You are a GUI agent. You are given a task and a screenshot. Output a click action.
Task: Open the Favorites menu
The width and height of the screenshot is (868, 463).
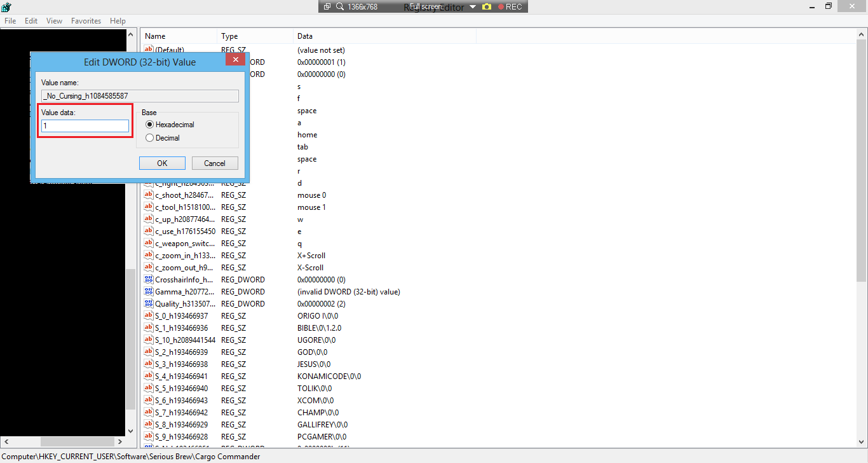pos(86,21)
